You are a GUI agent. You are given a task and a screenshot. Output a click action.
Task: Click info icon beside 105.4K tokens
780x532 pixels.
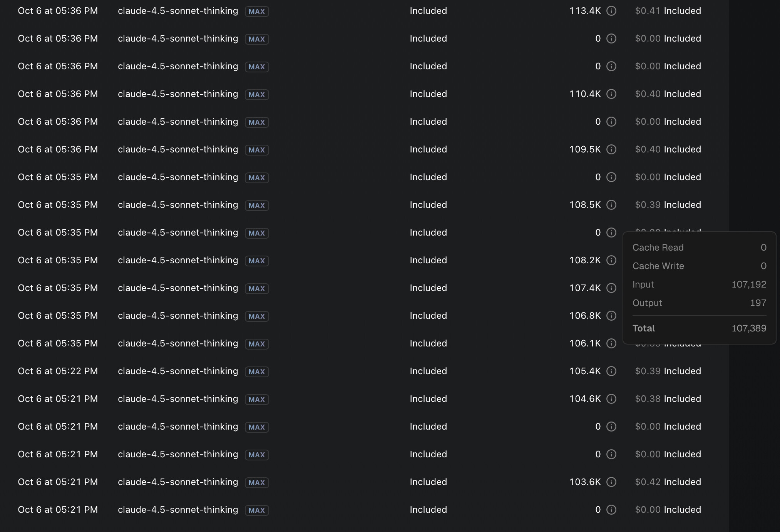pyautogui.click(x=611, y=371)
